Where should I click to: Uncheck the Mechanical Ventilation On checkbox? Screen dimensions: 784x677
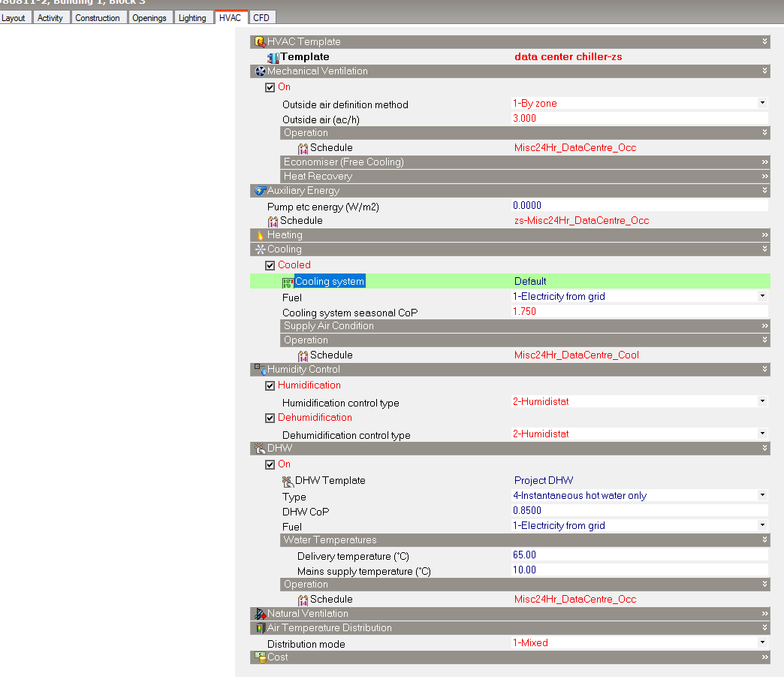point(270,88)
